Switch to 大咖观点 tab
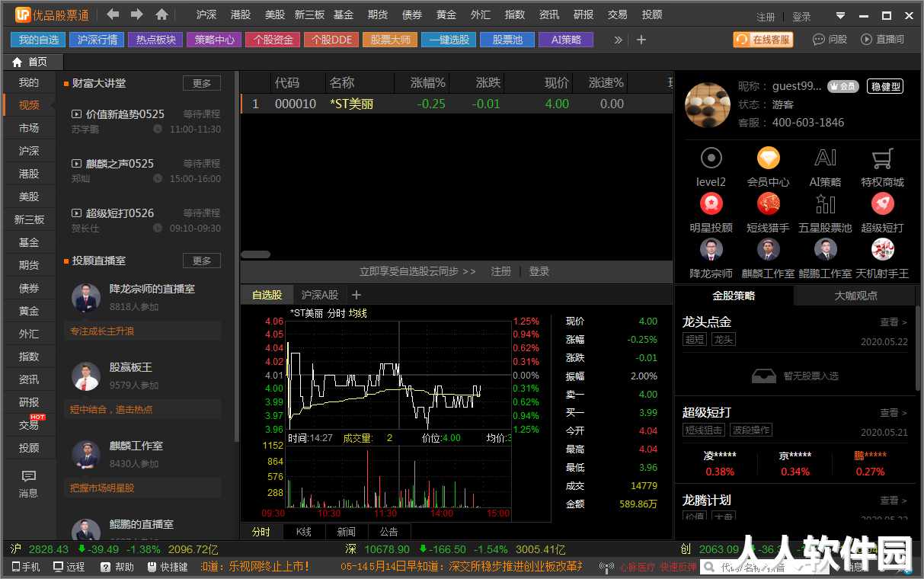 pos(855,296)
